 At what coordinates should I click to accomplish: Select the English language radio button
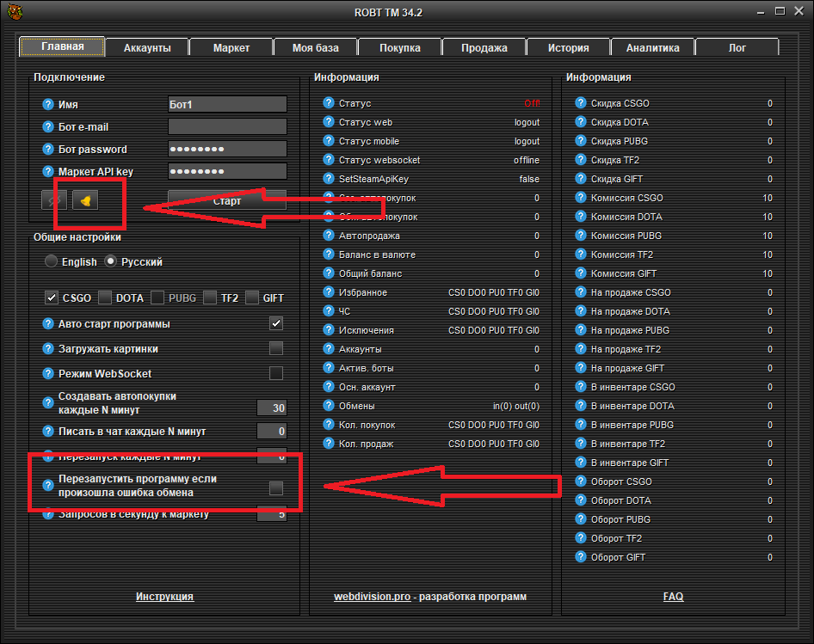pyautogui.click(x=52, y=261)
